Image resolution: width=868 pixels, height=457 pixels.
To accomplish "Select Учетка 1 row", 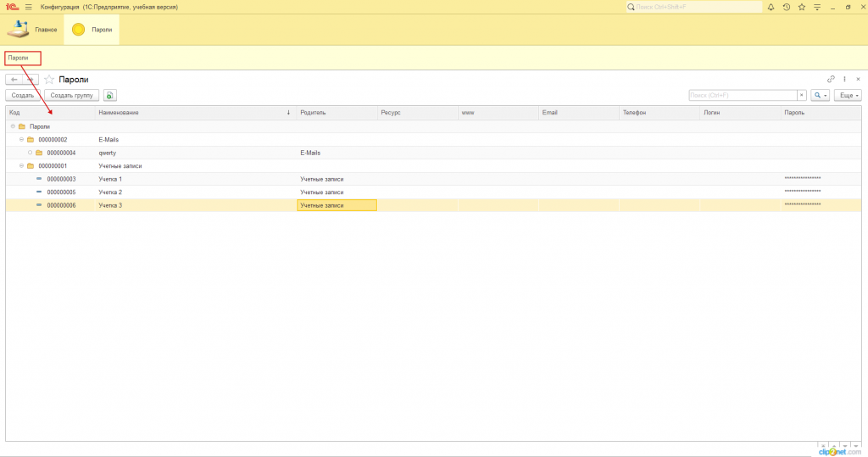I will point(433,179).
